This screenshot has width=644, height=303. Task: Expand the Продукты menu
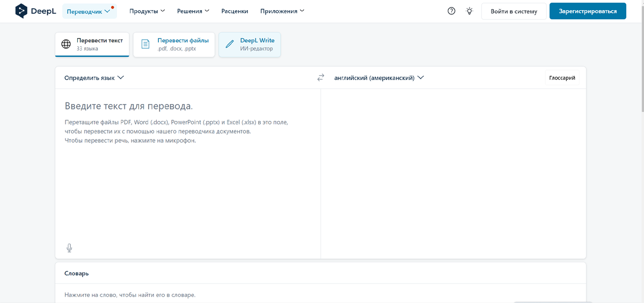click(147, 11)
